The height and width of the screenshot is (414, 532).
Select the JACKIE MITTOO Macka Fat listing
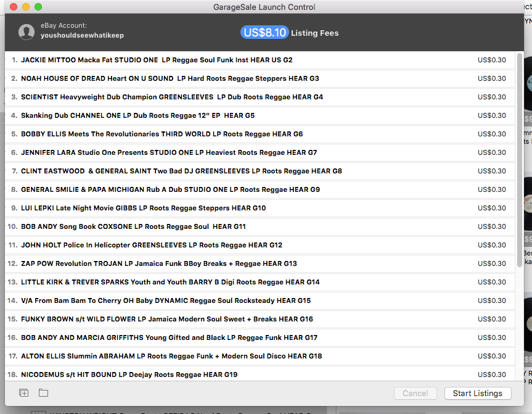pyautogui.click(x=260, y=60)
